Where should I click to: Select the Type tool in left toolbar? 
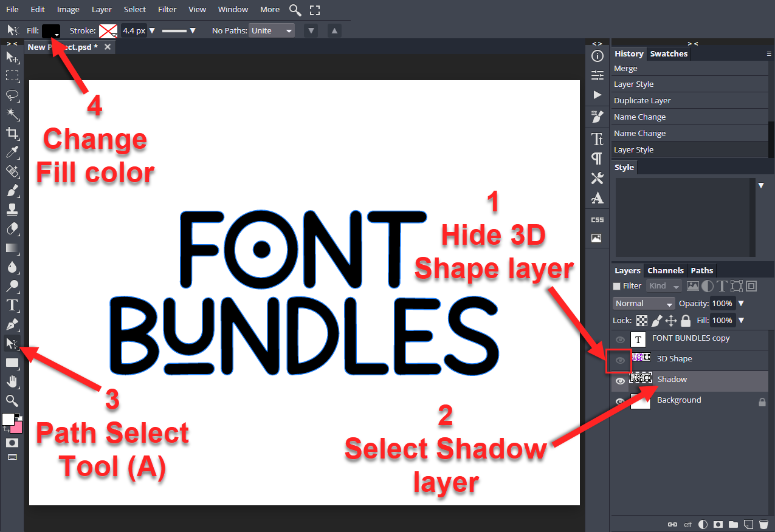[x=12, y=305]
